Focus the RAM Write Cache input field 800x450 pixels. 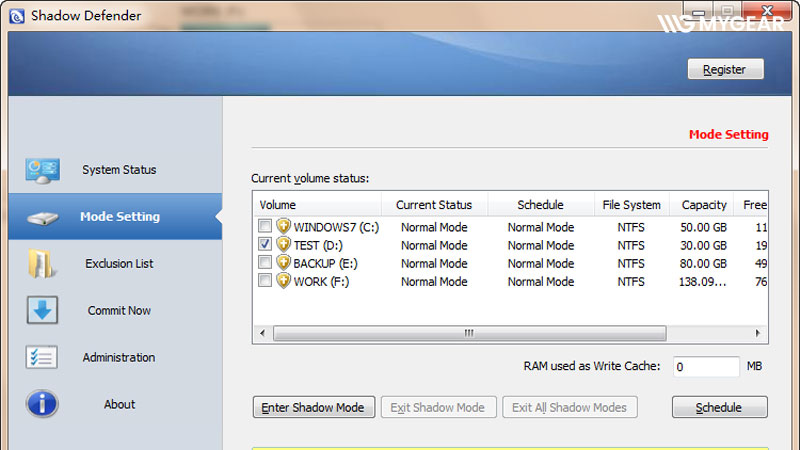click(x=706, y=366)
